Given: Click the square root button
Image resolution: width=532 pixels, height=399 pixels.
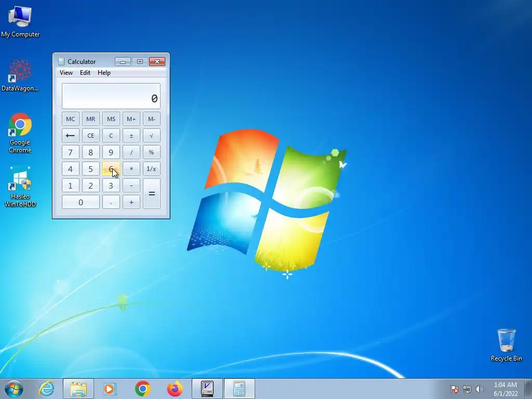Looking at the screenshot, I should pos(152,136).
